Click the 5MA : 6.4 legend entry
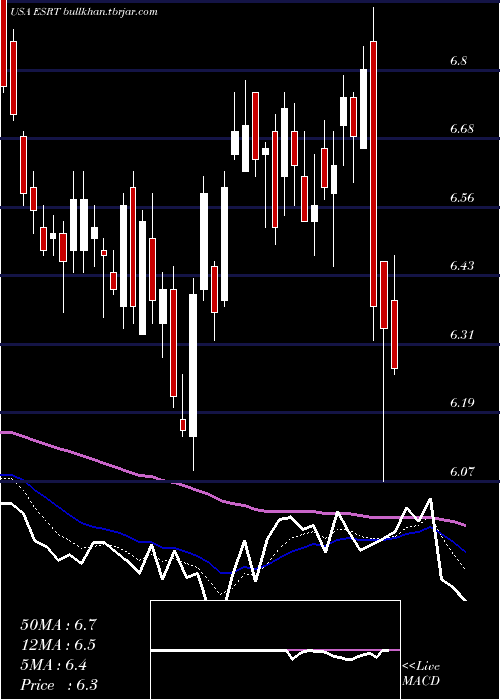500x700 pixels. coord(54,665)
